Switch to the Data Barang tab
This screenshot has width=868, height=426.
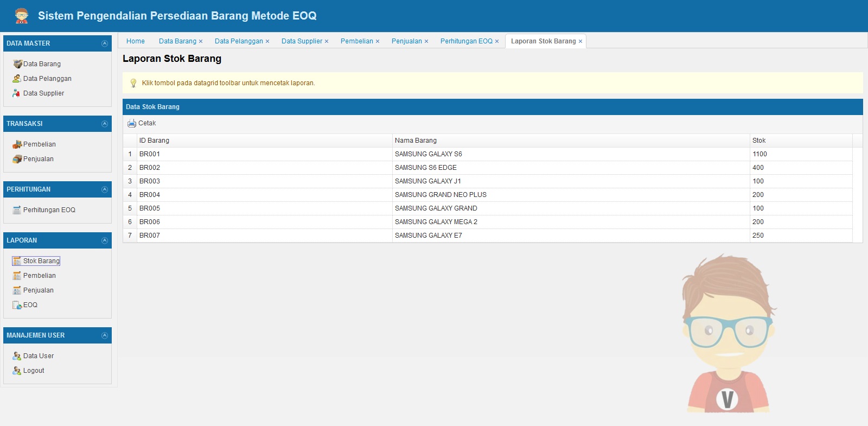[x=177, y=41]
